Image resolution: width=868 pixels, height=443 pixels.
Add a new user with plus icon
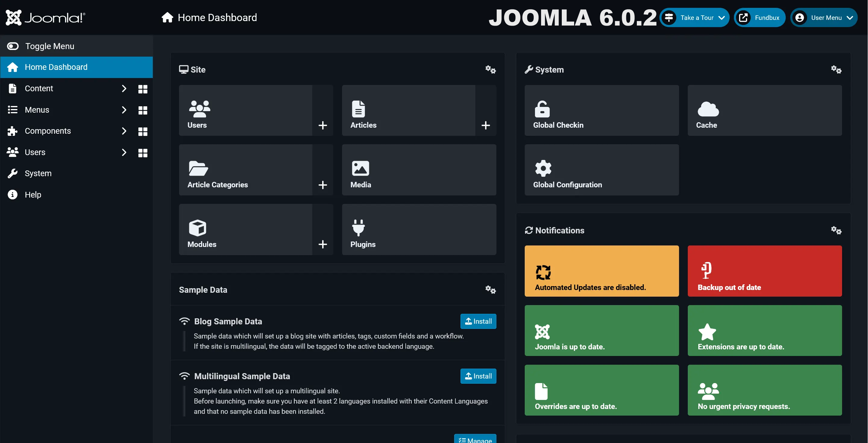tap(322, 125)
